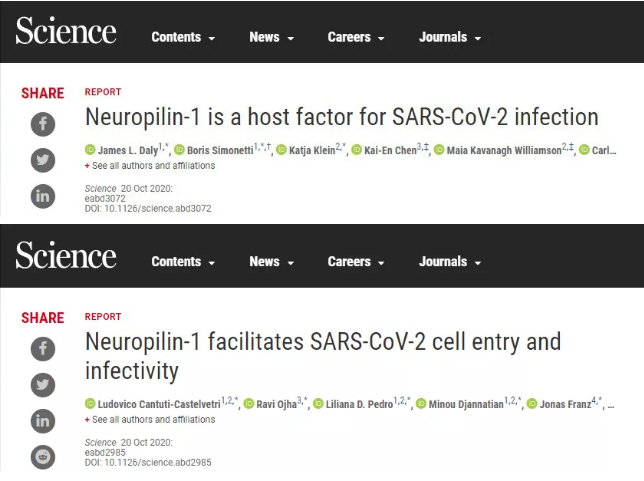The width and height of the screenshot is (644, 481).
Task: Expand See all authors under first article
Action: pyautogui.click(x=150, y=166)
